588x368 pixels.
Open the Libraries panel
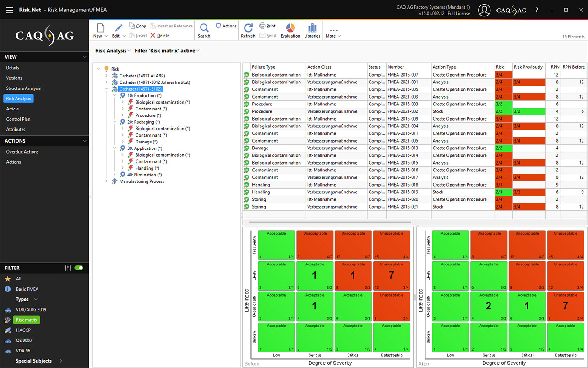(312, 30)
